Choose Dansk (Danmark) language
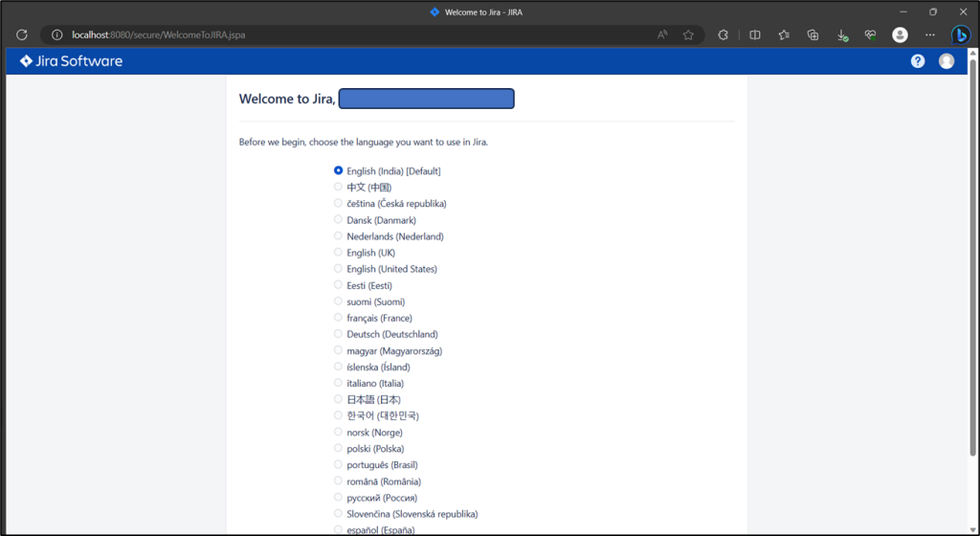The width and height of the screenshot is (980, 536). pos(338,219)
